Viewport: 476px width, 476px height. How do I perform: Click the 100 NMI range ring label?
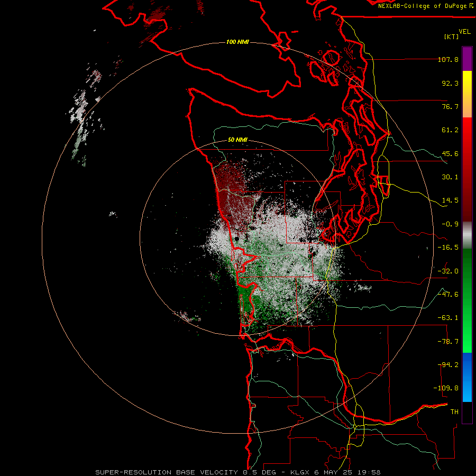pyautogui.click(x=237, y=42)
